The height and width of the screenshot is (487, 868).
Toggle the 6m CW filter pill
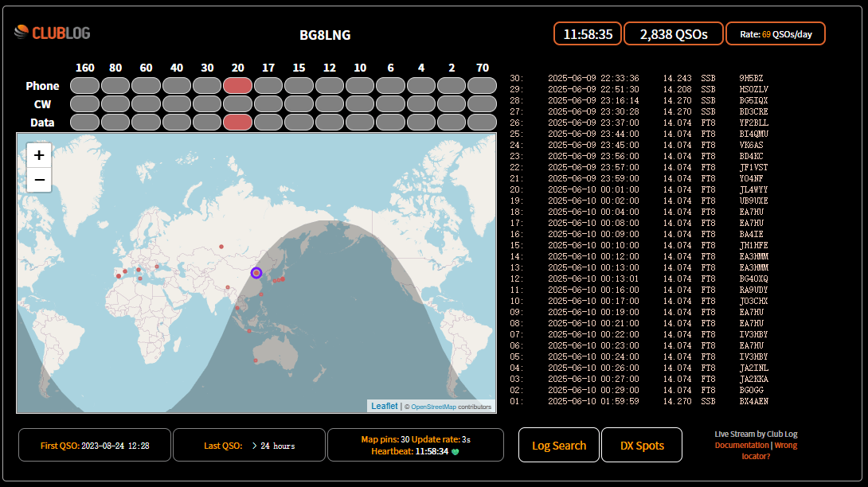(391, 104)
